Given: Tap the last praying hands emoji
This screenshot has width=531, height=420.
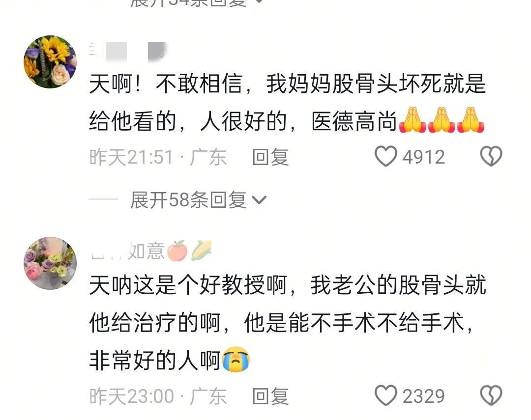Looking at the screenshot, I should 471,120.
